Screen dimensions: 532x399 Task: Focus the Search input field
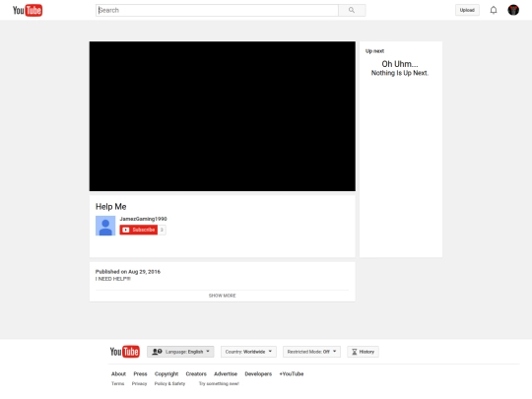[217, 10]
